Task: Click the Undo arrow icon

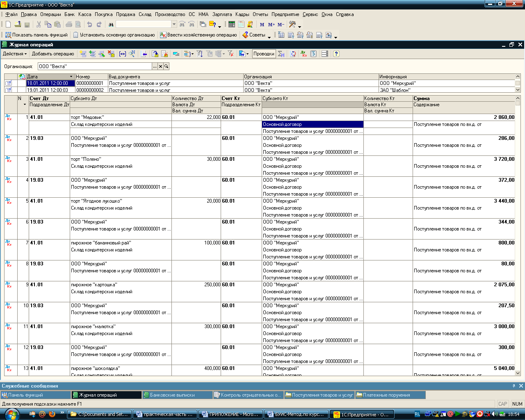Action: pyautogui.click(x=89, y=25)
